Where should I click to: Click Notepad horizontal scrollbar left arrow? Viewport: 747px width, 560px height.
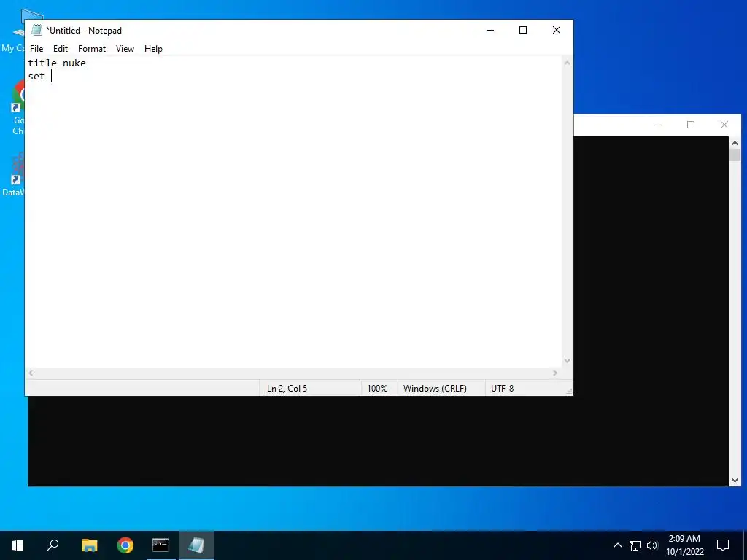[x=31, y=373]
